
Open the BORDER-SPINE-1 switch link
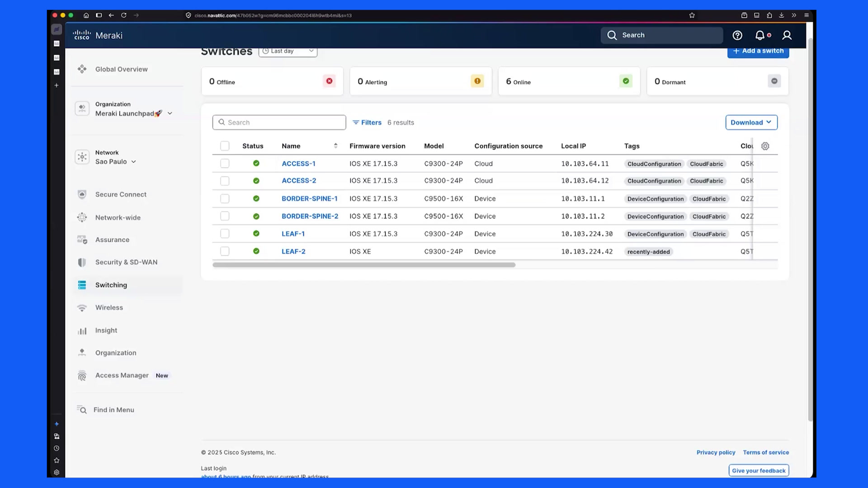(310, 198)
